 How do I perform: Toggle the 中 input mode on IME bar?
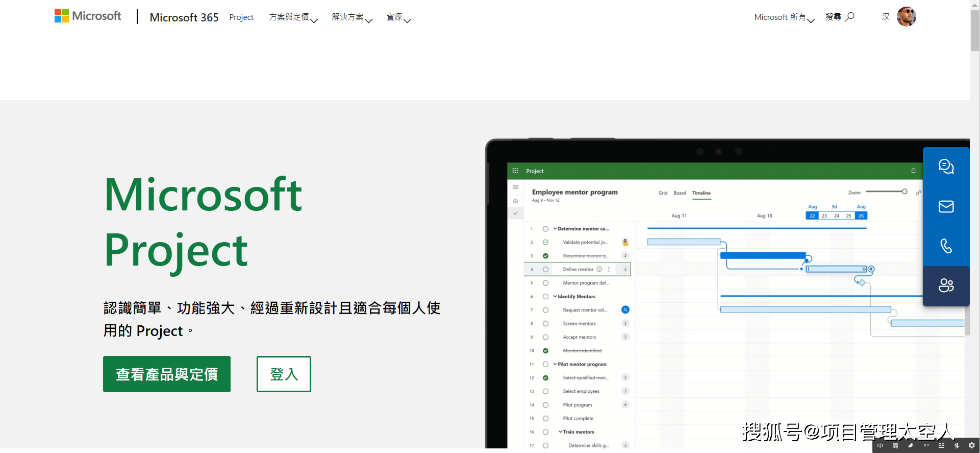pos(880,446)
